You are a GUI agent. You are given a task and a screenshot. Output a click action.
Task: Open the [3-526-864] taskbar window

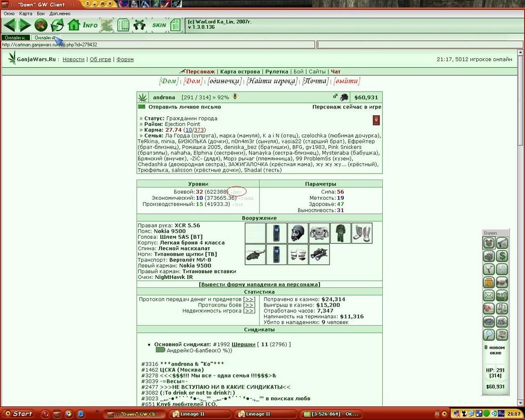click(331, 414)
